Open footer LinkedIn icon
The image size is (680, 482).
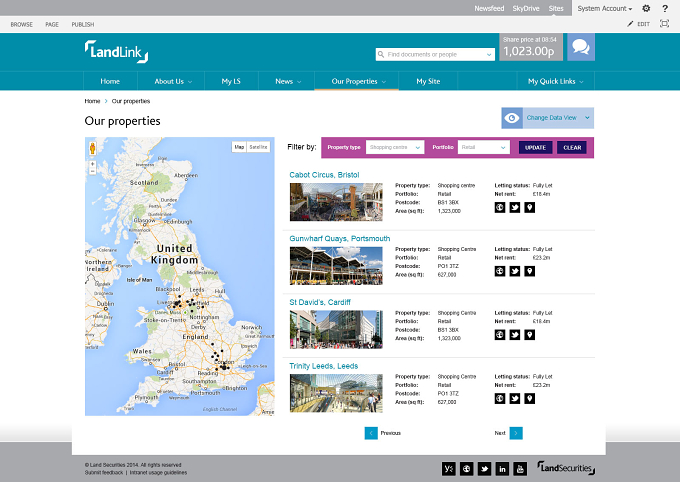pos(502,469)
